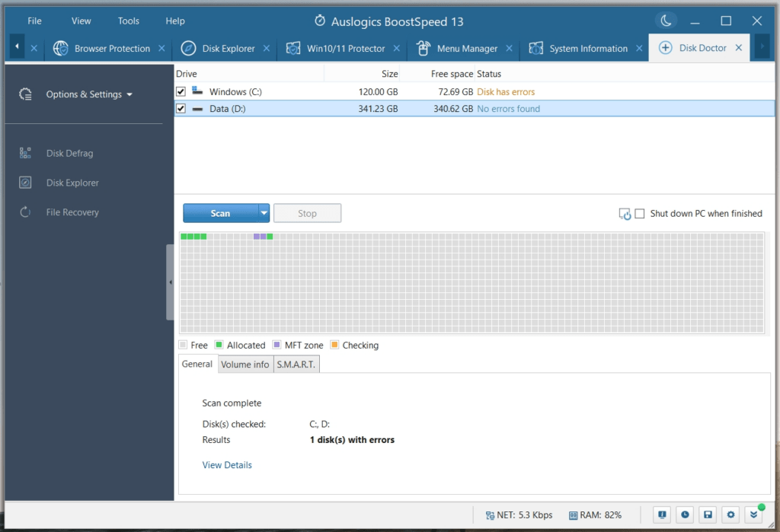Enable Shut down PC when finished
The width and height of the screenshot is (780, 532).
(638, 214)
